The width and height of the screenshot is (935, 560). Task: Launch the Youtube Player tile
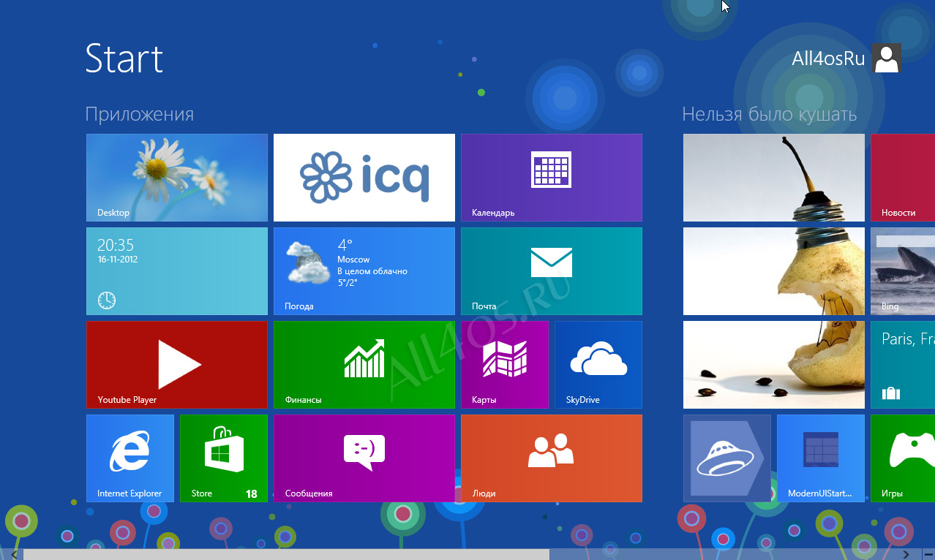click(177, 365)
